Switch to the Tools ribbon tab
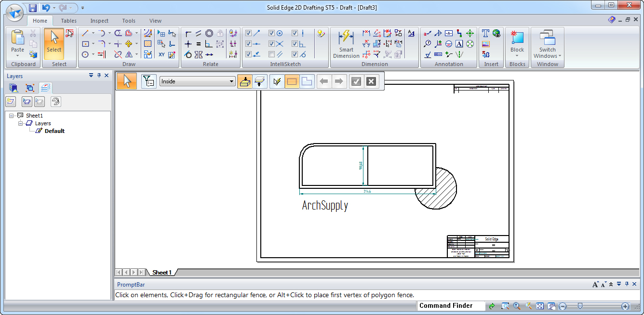Viewport: 644px width, 315px height. click(129, 21)
